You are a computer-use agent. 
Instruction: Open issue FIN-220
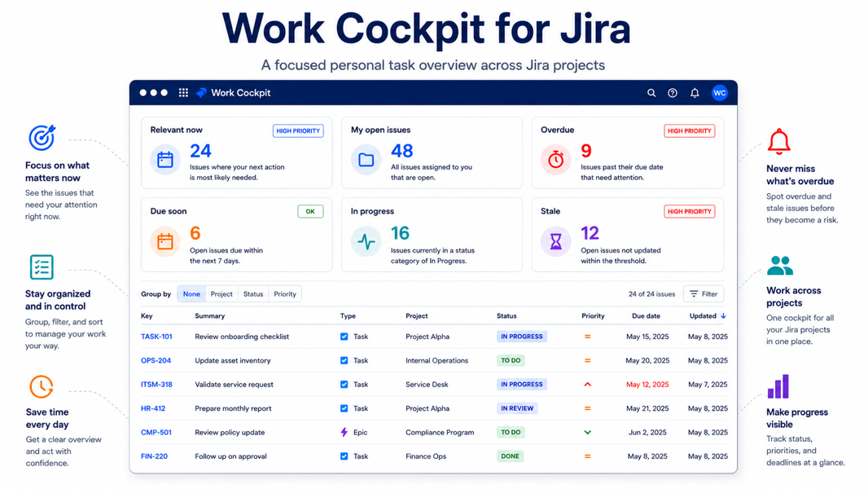pos(154,456)
